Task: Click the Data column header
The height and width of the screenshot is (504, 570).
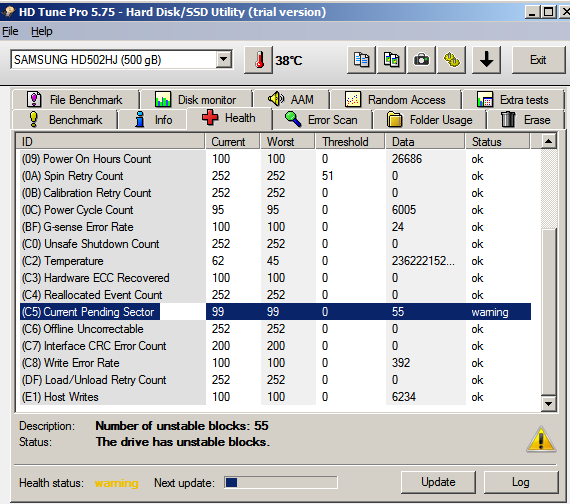Action: (x=425, y=141)
